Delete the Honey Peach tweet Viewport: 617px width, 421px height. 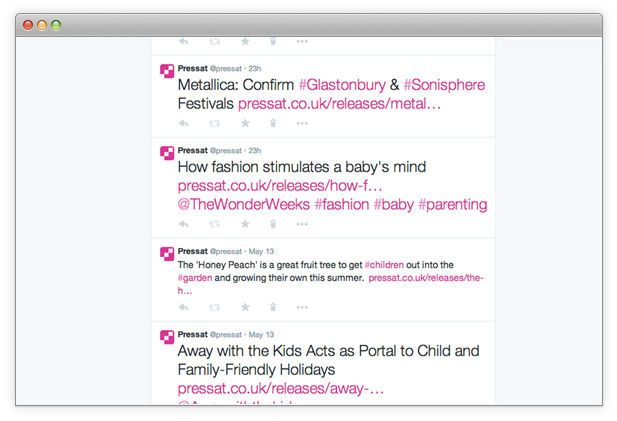point(273,307)
